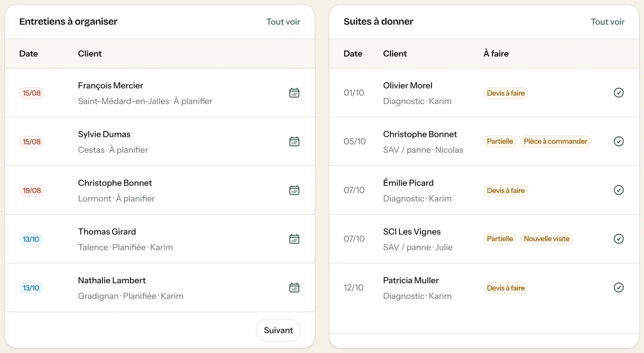Schedule via calendar icon for Thomas Girard
The height and width of the screenshot is (353, 644).
click(x=294, y=239)
